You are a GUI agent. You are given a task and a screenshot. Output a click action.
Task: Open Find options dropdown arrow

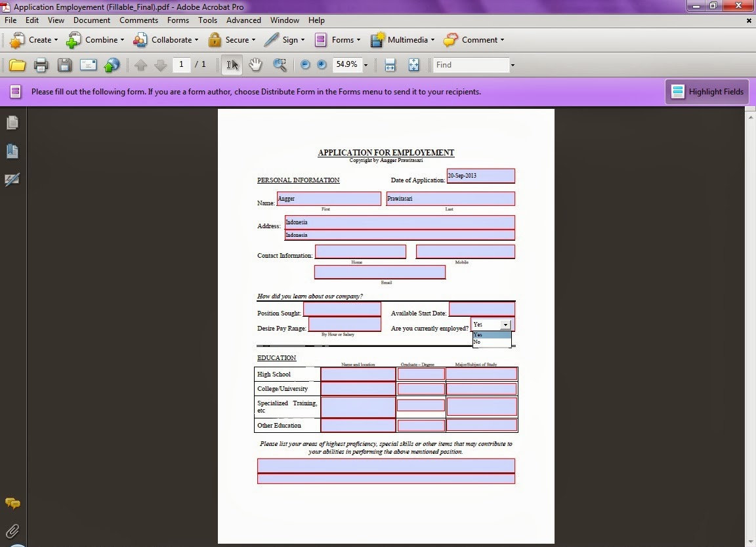click(513, 65)
